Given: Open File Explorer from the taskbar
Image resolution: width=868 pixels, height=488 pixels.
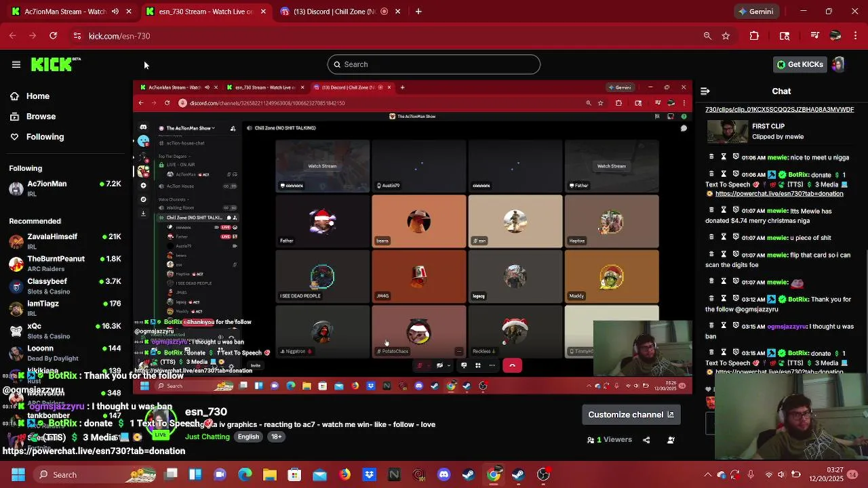Looking at the screenshot, I should click(x=269, y=474).
